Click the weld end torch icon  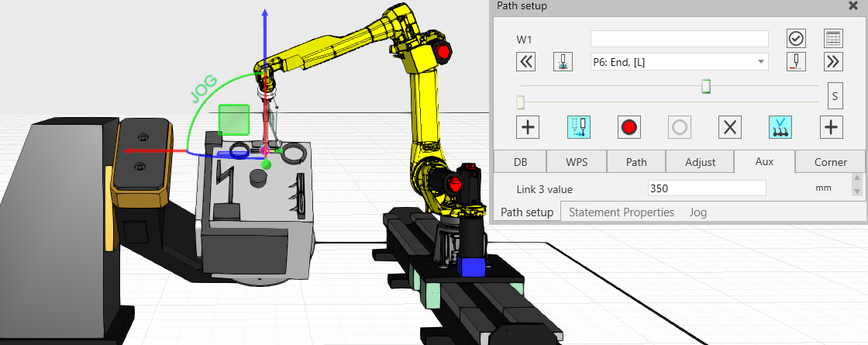(796, 62)
